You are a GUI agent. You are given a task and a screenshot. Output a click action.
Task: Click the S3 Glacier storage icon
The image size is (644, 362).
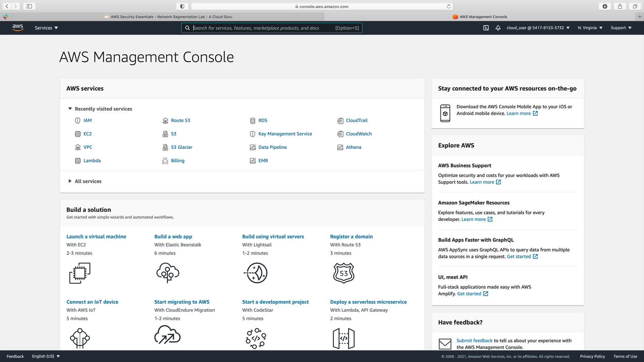click(x=165, y=147)
